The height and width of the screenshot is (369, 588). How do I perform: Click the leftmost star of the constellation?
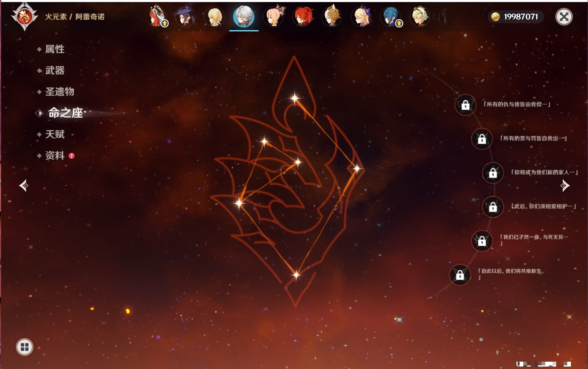(239, 203)
